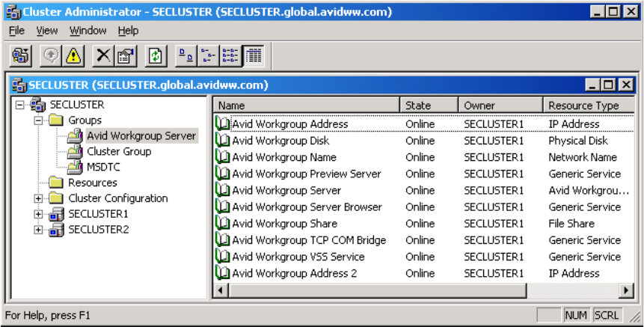
Task: Open the Window menu
Action: click(x=88, y=31)
